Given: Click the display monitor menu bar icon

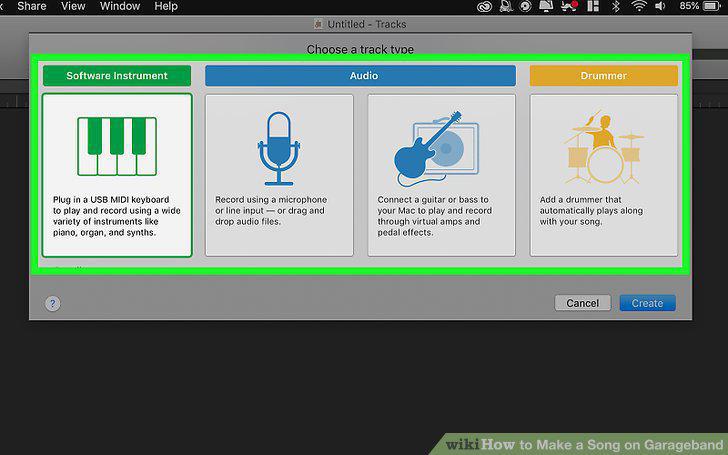Looking at the screenshot, I should (x=546, y=6).
